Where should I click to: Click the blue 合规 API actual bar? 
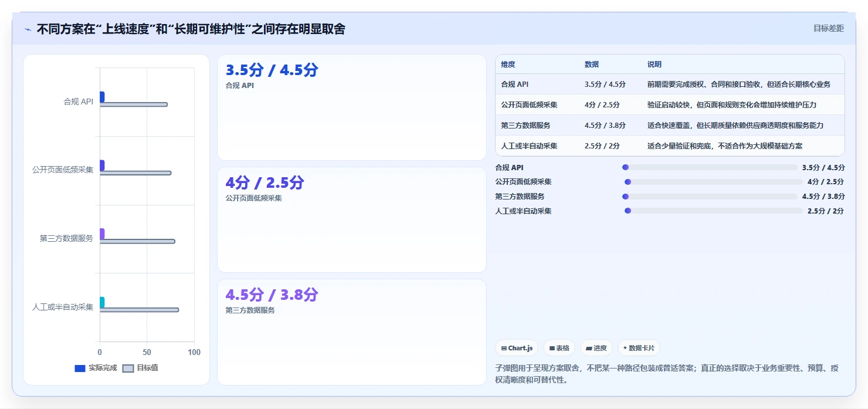(102, 97)
